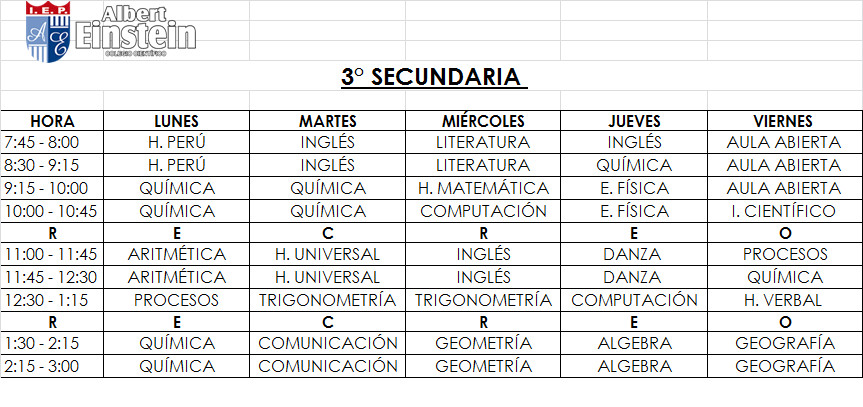The width and height of the screenshot is (863, 407).
Task: Select the PROCESOS cell in the LUNES column
Action: pos(176,300)
